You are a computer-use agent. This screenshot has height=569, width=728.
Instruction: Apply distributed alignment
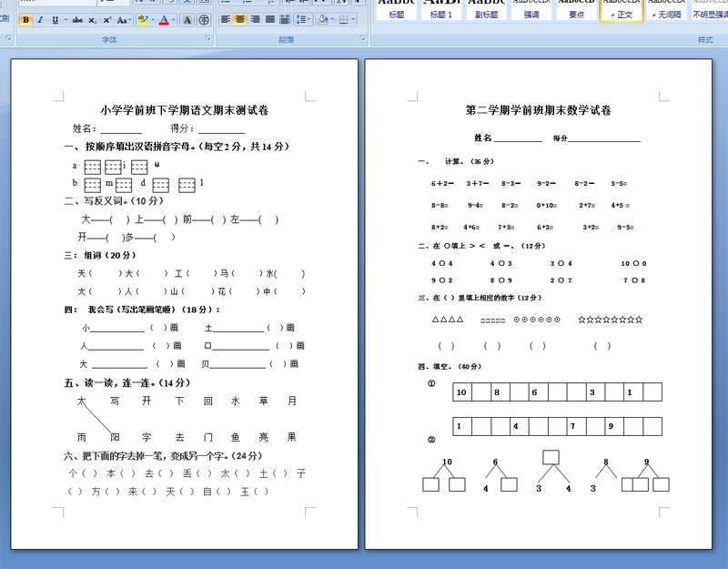[x=285, y=19]
